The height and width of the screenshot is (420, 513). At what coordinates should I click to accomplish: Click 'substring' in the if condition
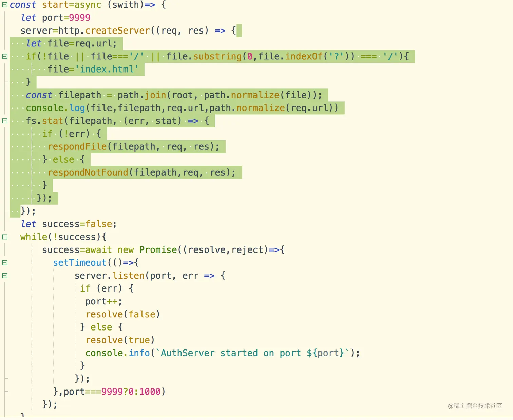pyautogui.click(x=217, y=56)
